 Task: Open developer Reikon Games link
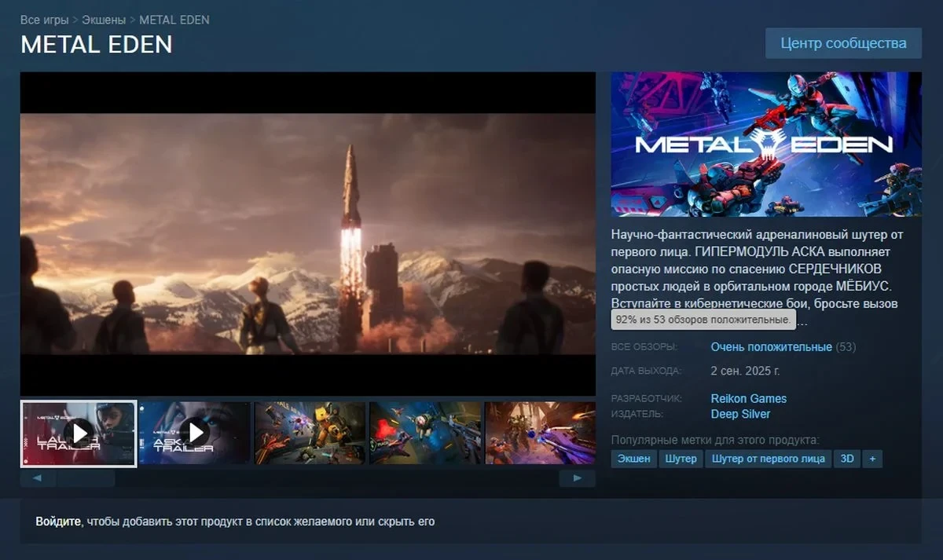pyautogui.click(x=748, y=398)
